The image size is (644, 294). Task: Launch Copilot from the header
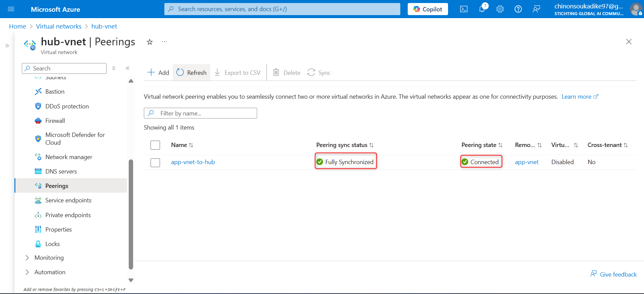coord(428,9)
